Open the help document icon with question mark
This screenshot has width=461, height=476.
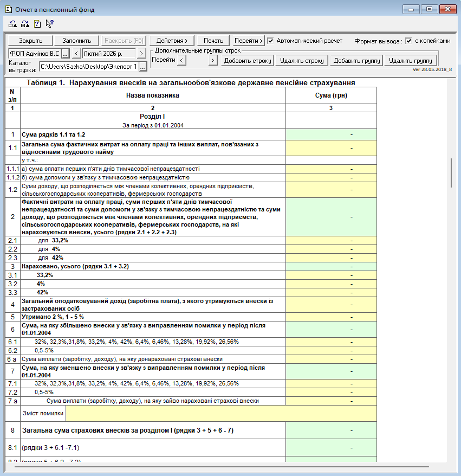pos(37,24)
